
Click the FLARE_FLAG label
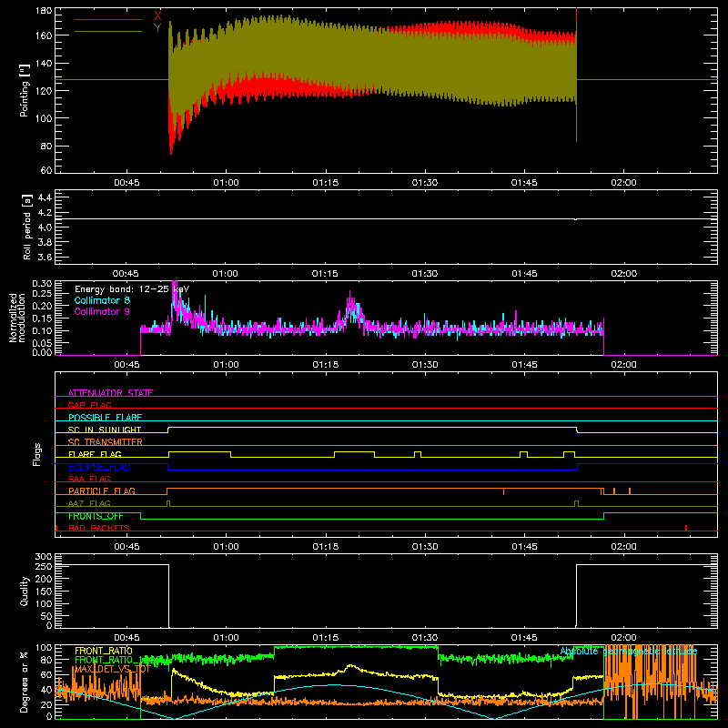(x=95, y=454)
